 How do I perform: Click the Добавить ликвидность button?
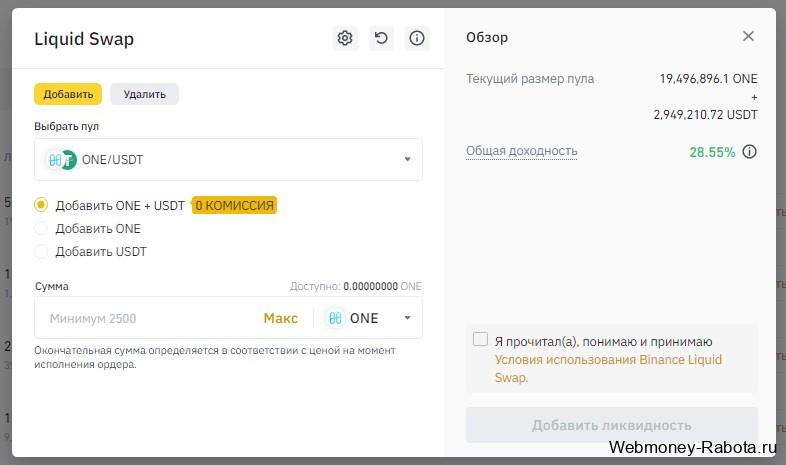[x=612, y=425]
